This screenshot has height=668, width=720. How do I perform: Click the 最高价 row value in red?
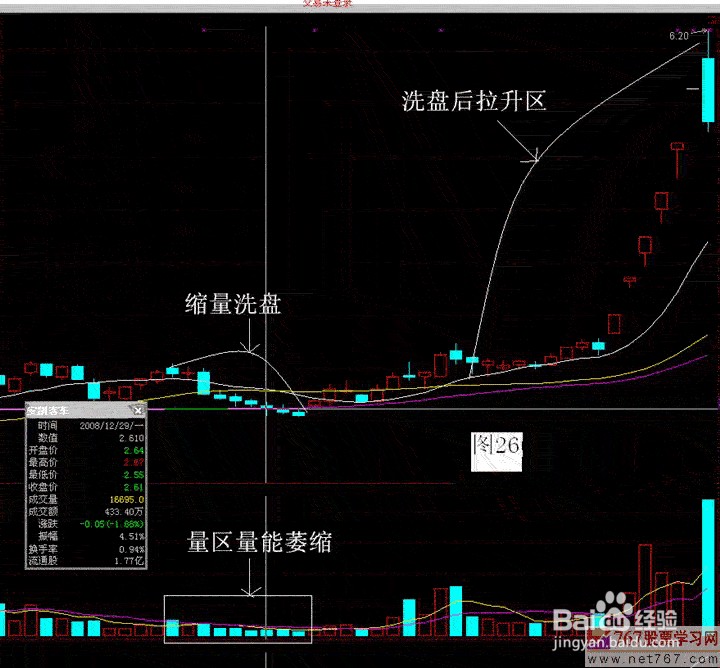134,462
